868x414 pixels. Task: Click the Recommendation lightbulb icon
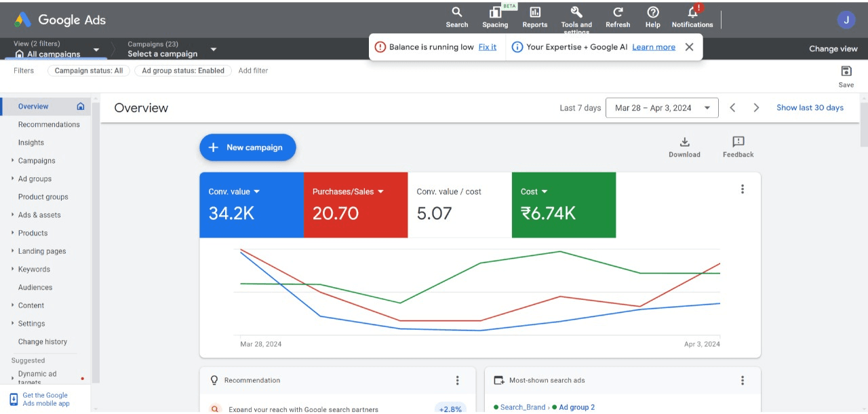tap(214, 381)
